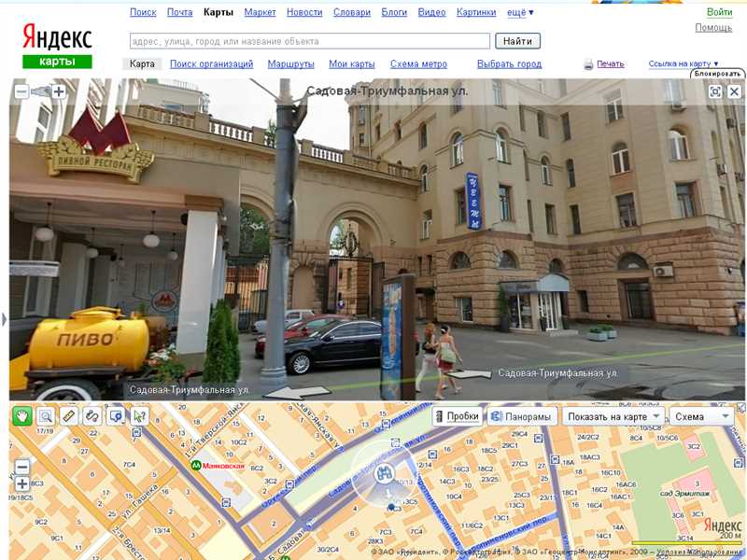
Task: Focus the address search input field
Action: (310, 41)
